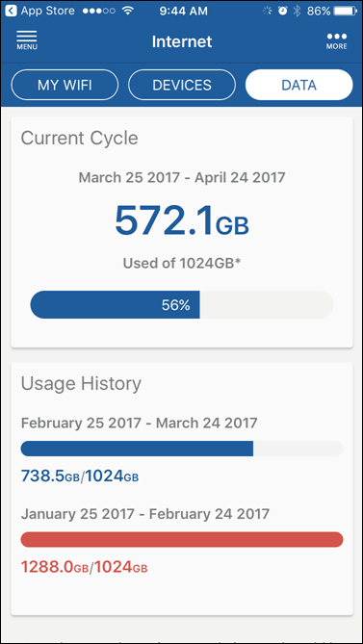The width and height of the screenshot is (363, 644).
Task: Tap the battery indicator icon
Action: (x=347, y=12)
